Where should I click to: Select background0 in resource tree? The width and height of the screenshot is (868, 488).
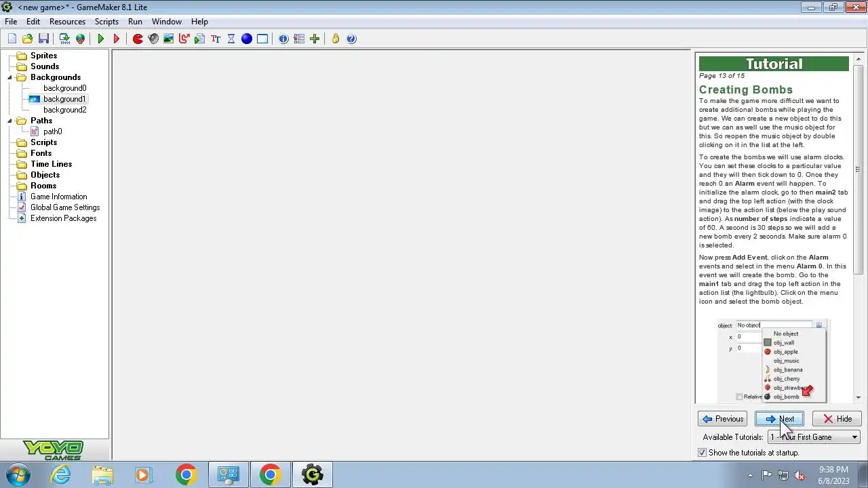(64, 88)
